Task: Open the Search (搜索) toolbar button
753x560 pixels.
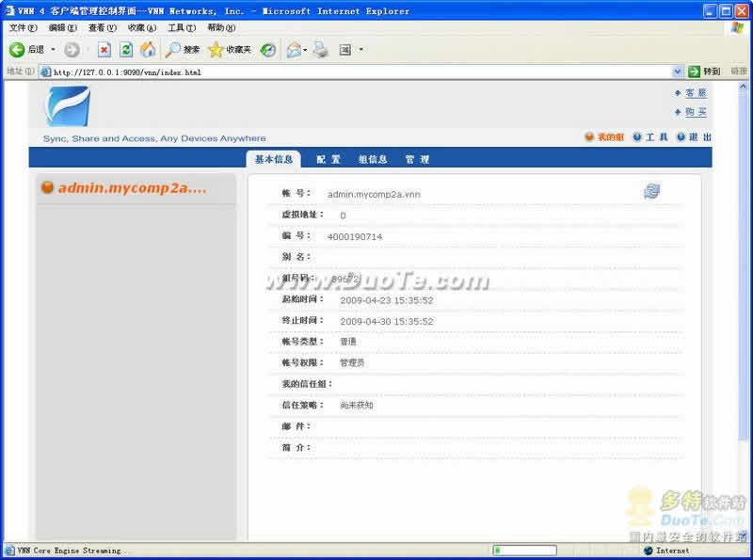Action: point(183,50)
